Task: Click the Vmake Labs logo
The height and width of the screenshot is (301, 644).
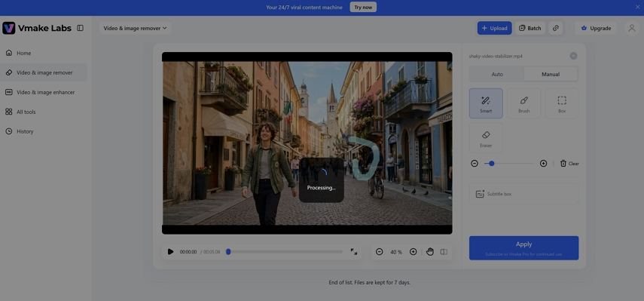Action: 37,28
